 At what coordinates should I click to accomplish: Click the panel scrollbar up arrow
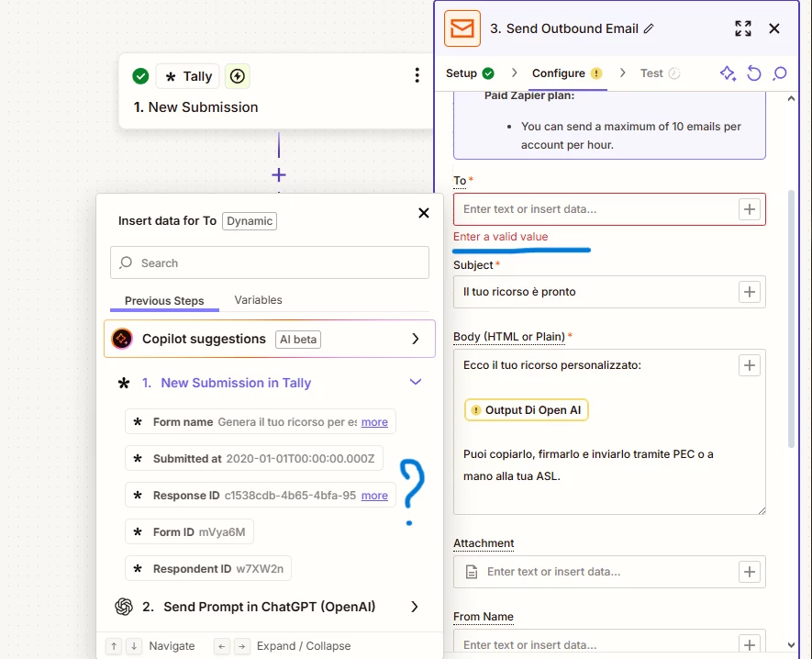pos(791,98)
